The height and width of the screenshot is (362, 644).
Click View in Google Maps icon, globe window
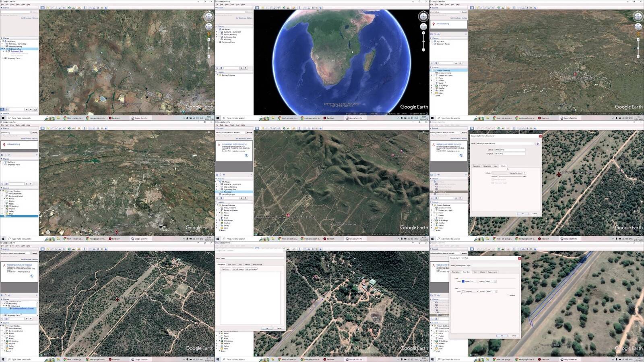(317, 8)
